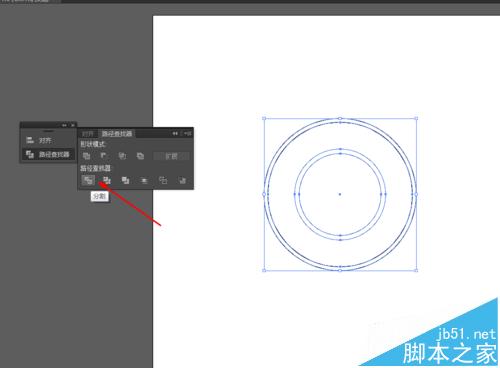Viewport: 500px width, 368px height.
Task: Click the Minus Front shape mode icon
Action: click(104, 156)
